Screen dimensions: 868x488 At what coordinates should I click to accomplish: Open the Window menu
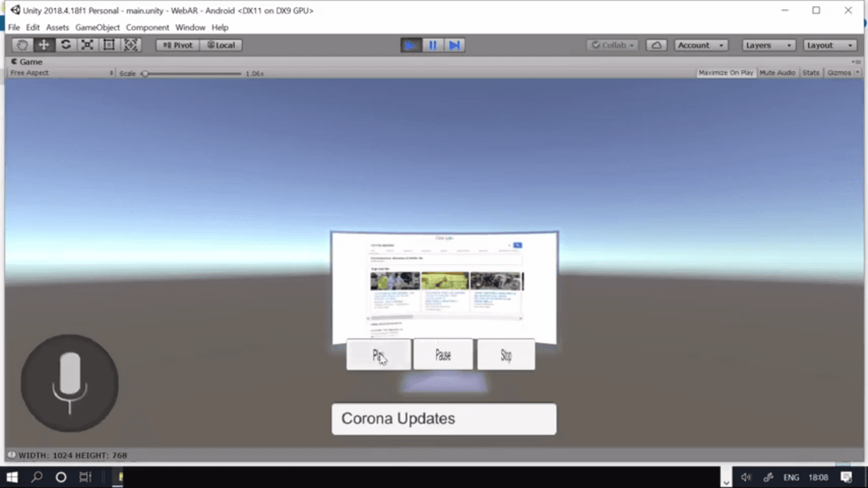point(190,27)
